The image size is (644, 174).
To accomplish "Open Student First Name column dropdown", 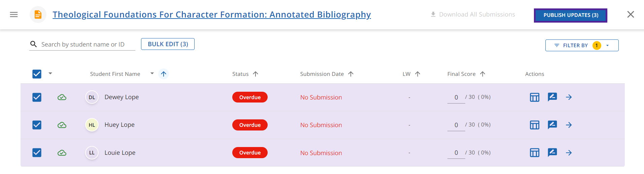I will (152, 74).
